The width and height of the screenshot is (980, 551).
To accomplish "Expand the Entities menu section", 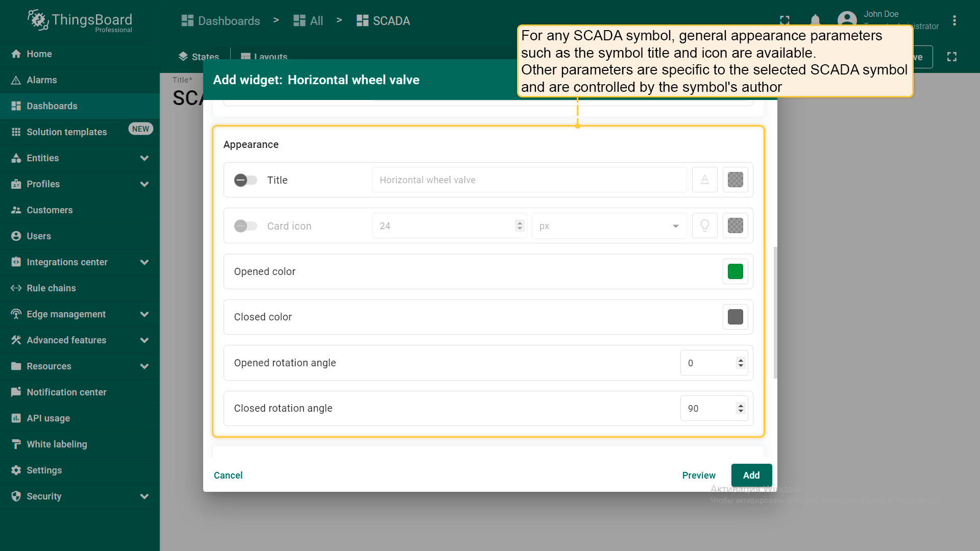I will [x=144, y=158].
